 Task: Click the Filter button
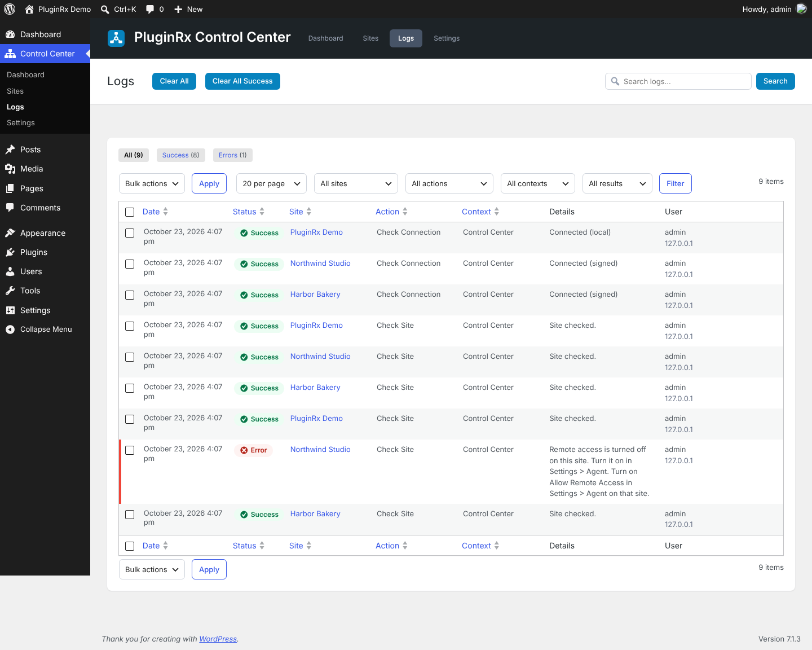tap(676, 183)
